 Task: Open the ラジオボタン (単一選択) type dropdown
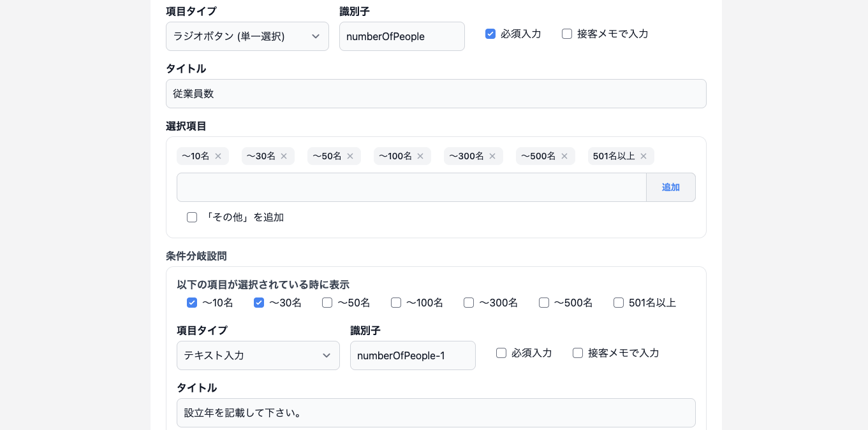(247, 36)
